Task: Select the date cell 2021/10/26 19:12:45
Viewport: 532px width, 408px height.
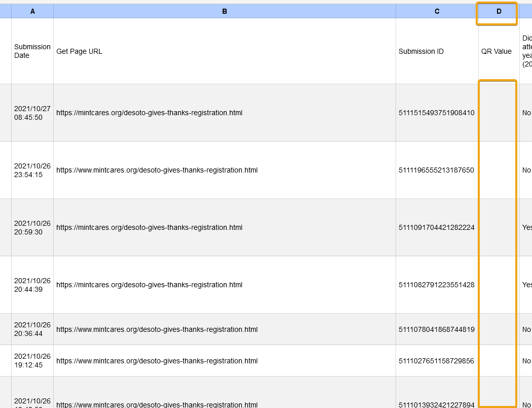Action: pyautogui.click(x=32, y=361)
